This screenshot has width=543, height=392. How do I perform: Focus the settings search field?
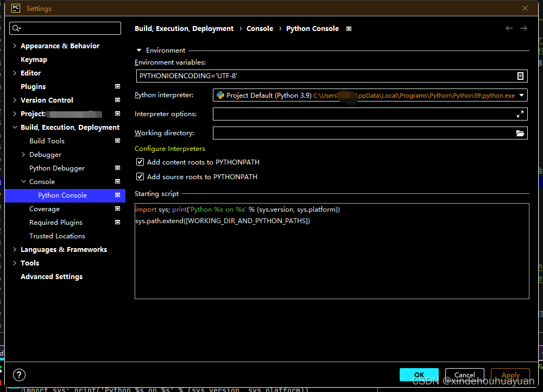(65, 28)
